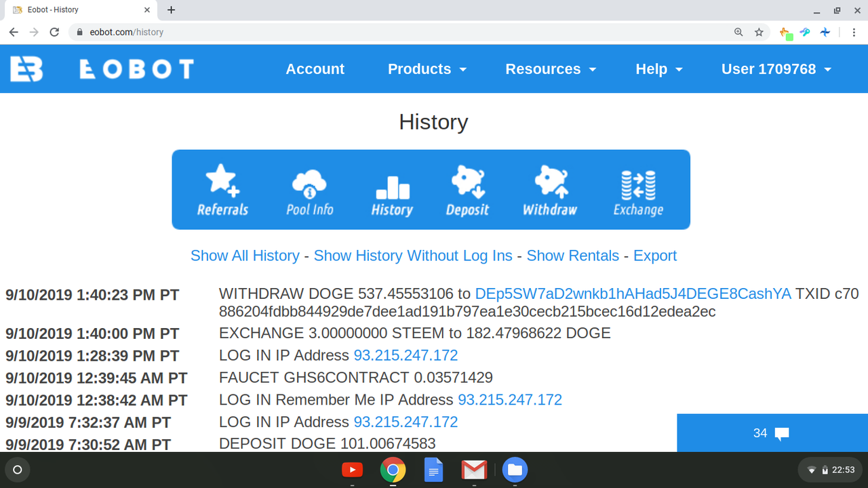
Task: Open the system tray clock showing 22:53
Action: pos(831,470)
